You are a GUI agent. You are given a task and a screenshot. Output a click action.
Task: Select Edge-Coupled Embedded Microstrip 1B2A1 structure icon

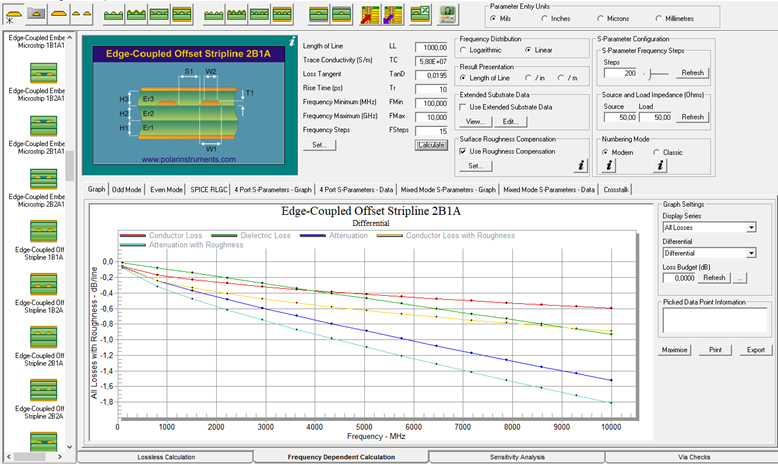point(44,73)
